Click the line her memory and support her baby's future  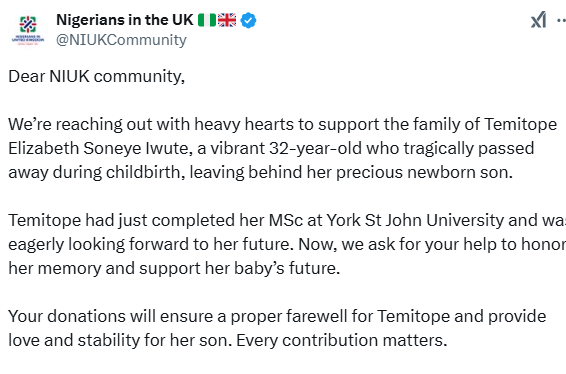(174, 268)
